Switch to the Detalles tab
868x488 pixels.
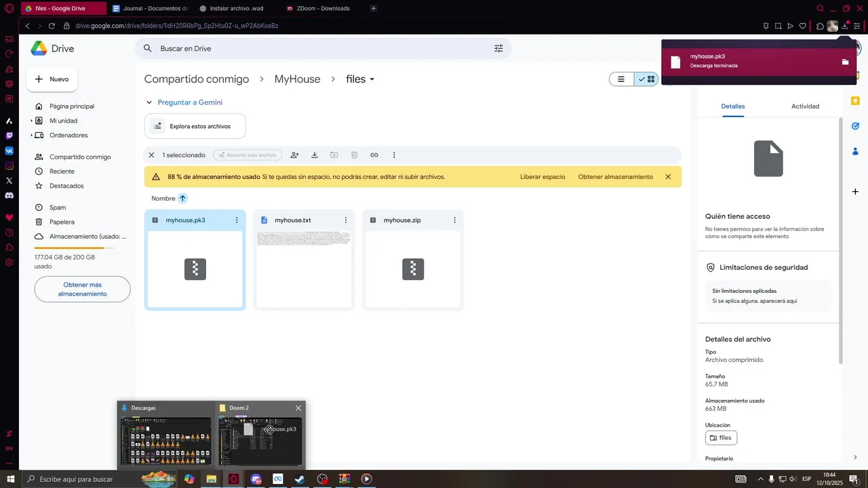733,106
